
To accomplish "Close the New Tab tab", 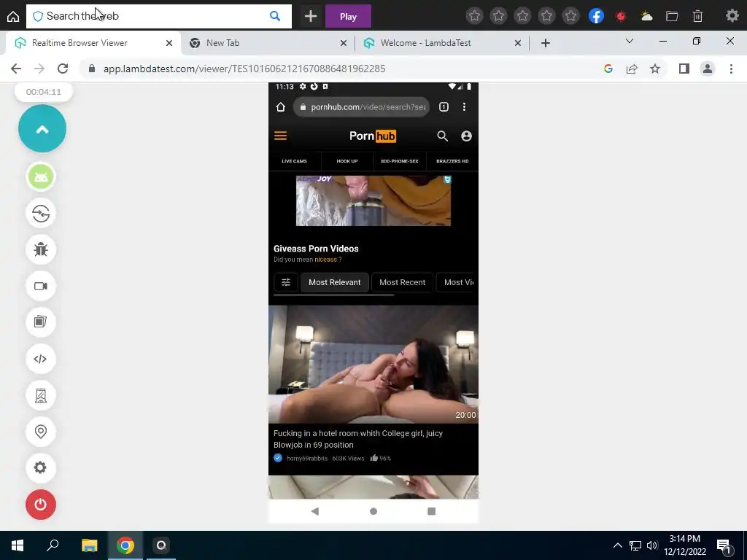I will point(344,43).
